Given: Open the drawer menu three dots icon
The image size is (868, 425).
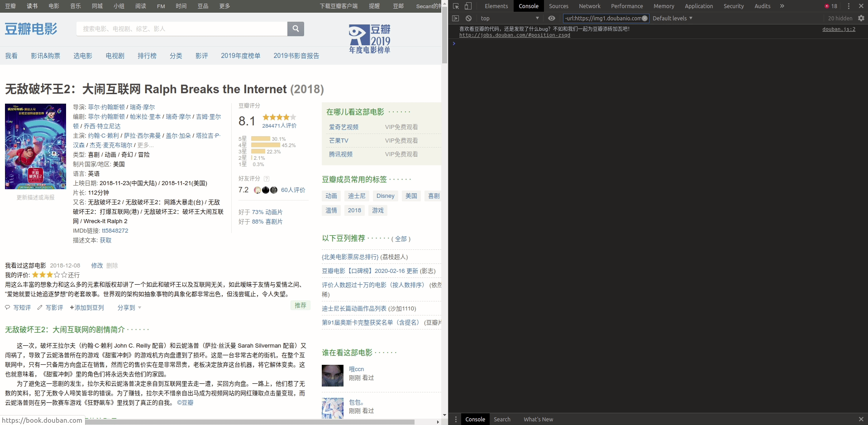Looking at the screenshot, I should [456, 419].
